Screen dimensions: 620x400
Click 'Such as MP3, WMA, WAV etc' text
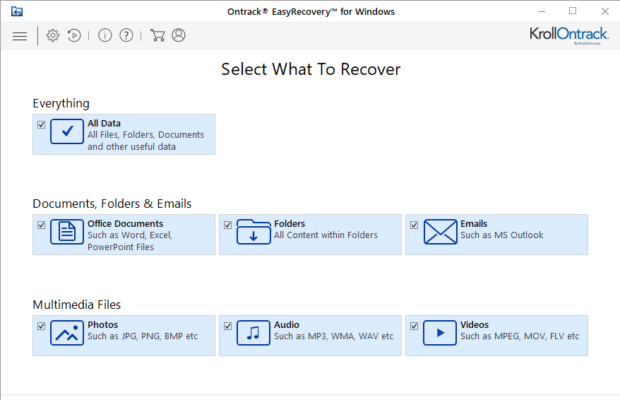pos(334,336)
